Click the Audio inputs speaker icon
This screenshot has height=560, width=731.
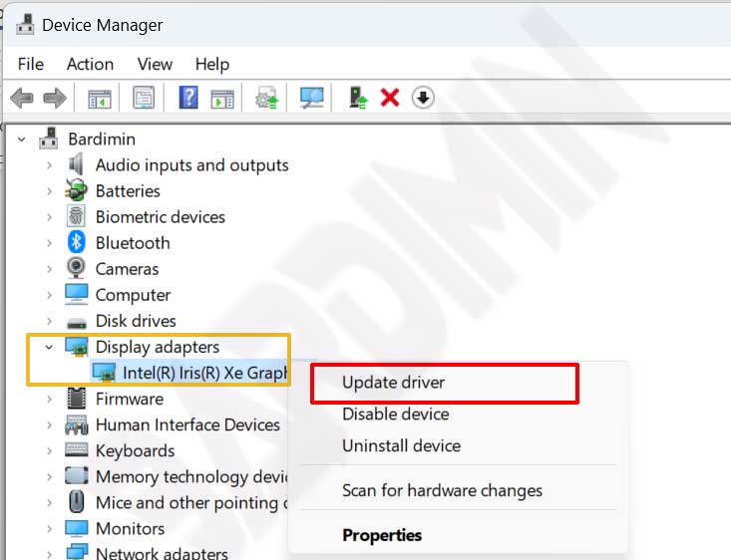[x=76, y=164]
